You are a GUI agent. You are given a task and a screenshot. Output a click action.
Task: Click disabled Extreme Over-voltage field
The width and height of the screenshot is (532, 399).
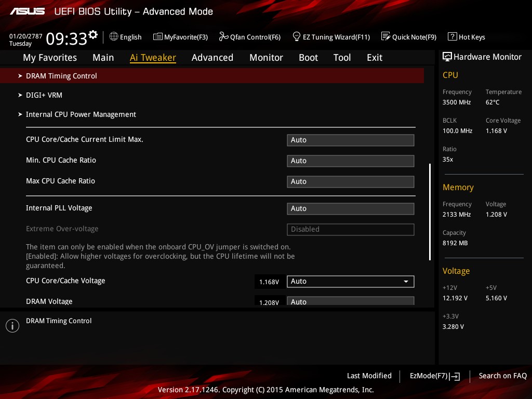351,229
